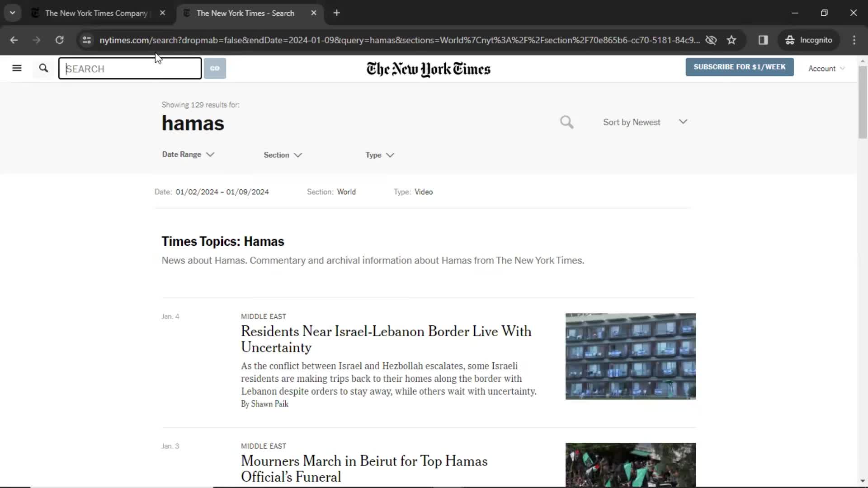Select the Video type filter tag

click(424, 191)
